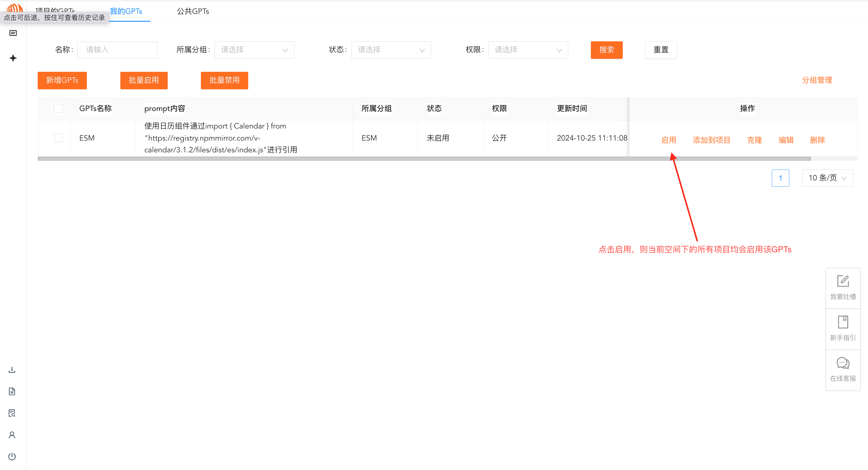Open 在线客服 online support chat
The height and width of the screenshot is (470, 868).
843,370
